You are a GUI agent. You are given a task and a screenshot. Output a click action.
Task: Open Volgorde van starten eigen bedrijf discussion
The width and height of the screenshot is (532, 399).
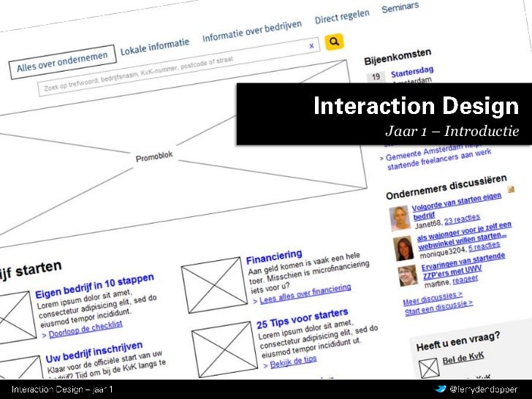(456, 206)
